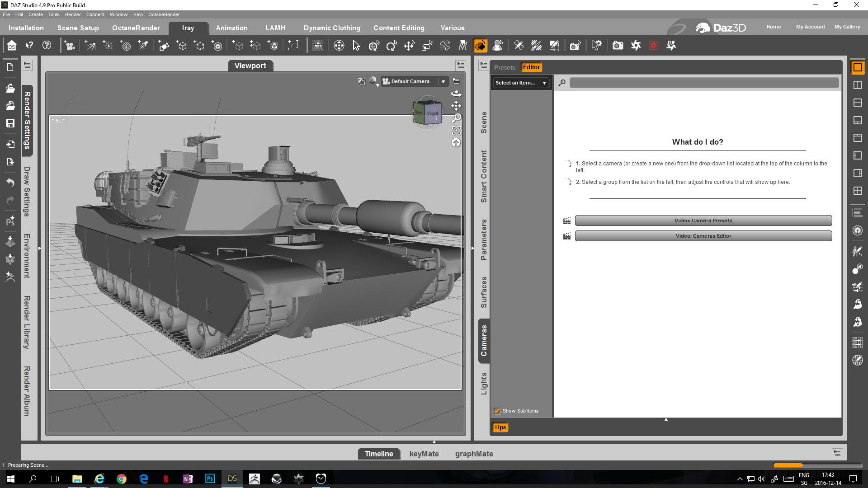
Task: Click the Video: Camera Presets button
Action: coord(703,221)
